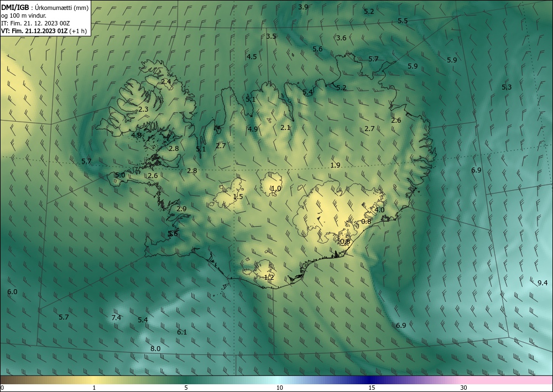Click the 7.4 value label
The width and height of the screenshot is (553, 392).
pyautogui.click(x=116, y=317)
